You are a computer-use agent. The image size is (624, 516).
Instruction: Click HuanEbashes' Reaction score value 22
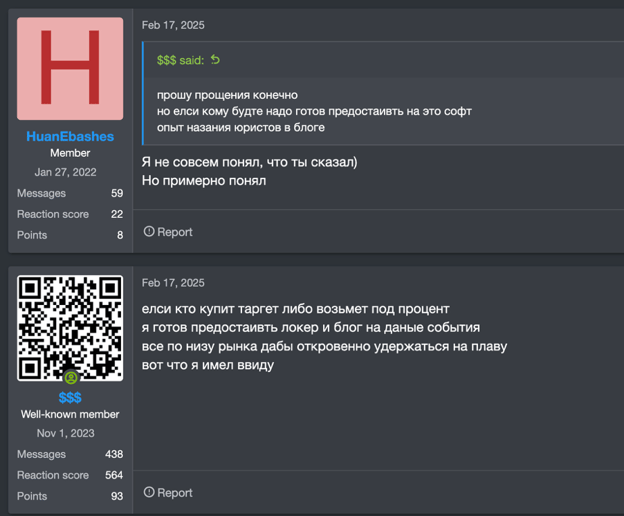coord(117,215)
